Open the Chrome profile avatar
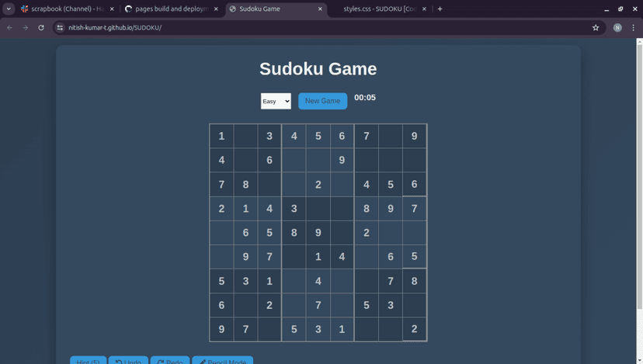Image resolution: width=643 pixels, height=364 pixels. [617, 27]
